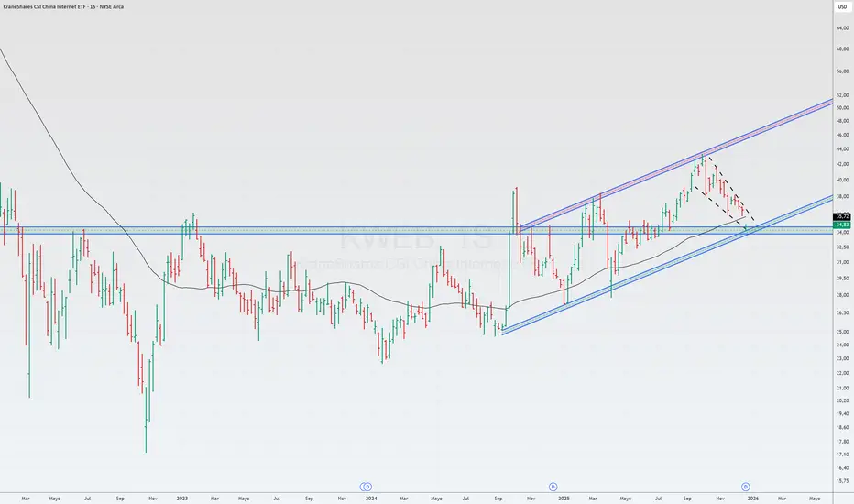Click the 2025 year label on time axis

(564, 498)
